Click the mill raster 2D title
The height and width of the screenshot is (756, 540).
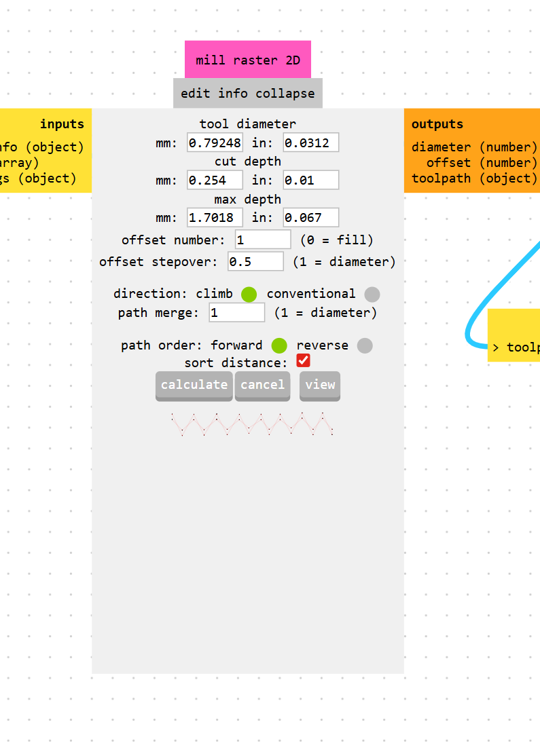click(x=248, y=60)
